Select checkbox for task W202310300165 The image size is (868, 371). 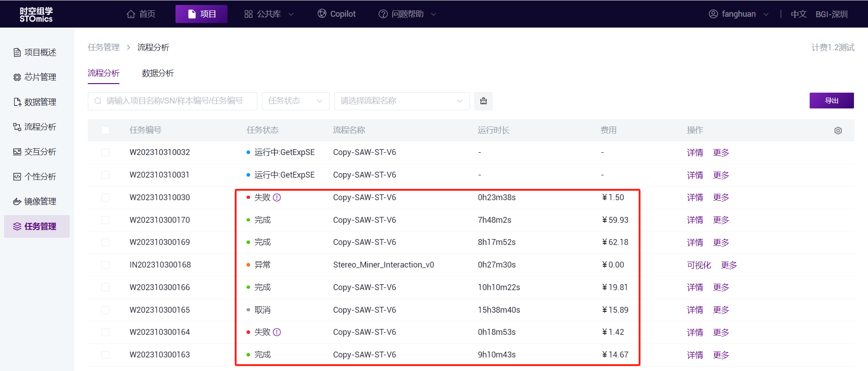coord(105,310)
